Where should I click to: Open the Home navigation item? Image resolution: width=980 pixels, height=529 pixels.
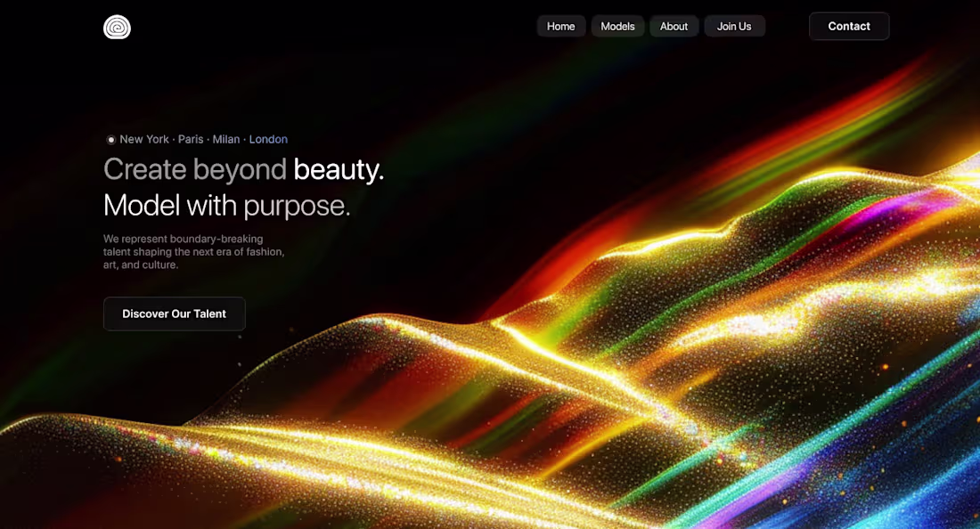560,26
